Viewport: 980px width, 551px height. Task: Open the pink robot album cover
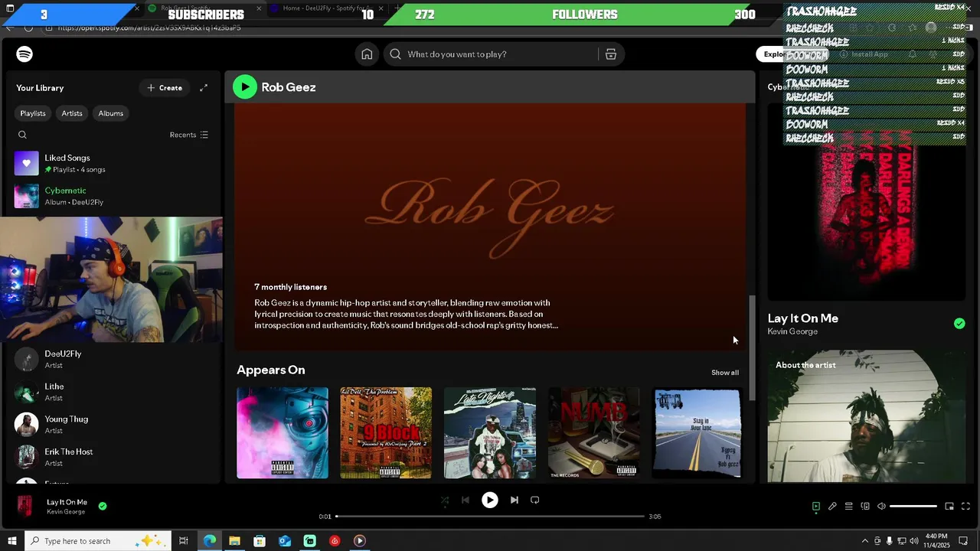(283, 433)
